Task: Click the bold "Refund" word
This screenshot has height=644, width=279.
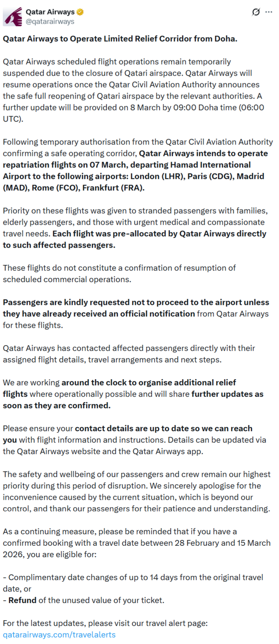Action: tap(22, 600)
